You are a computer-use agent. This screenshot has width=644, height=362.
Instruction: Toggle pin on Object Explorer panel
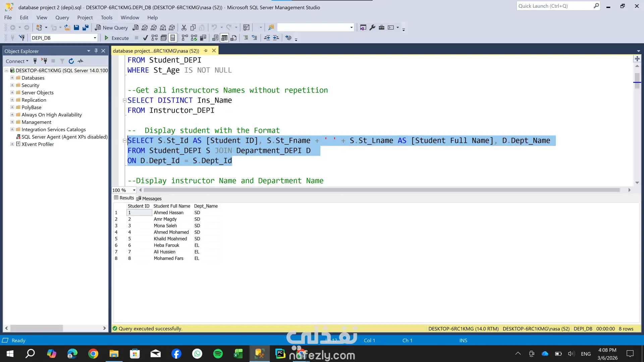tap(96, 51)
